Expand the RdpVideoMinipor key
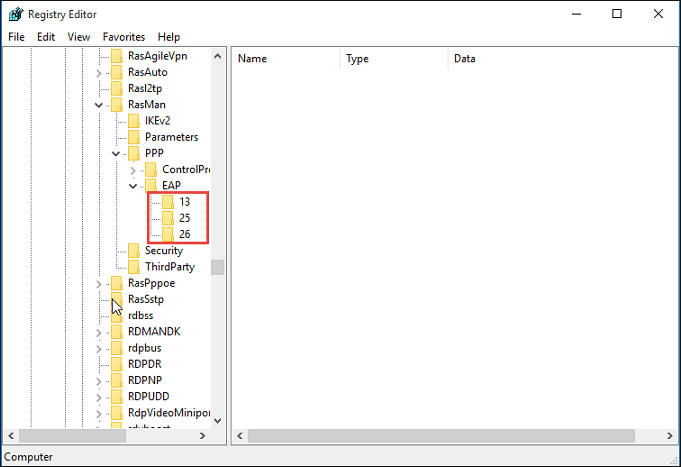Image resolution: width=681 pixels, height=467 pixels. (99, 414)
